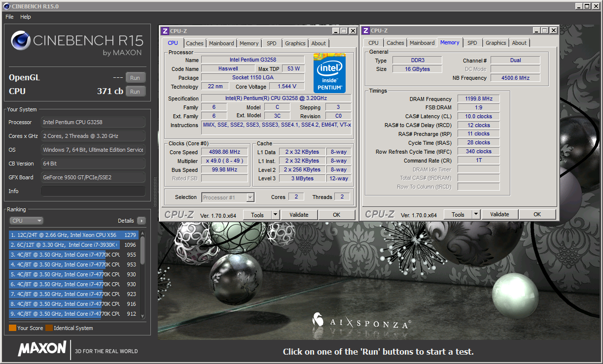Switch to Graphics tab in left CPU-Z

point(295,43)
